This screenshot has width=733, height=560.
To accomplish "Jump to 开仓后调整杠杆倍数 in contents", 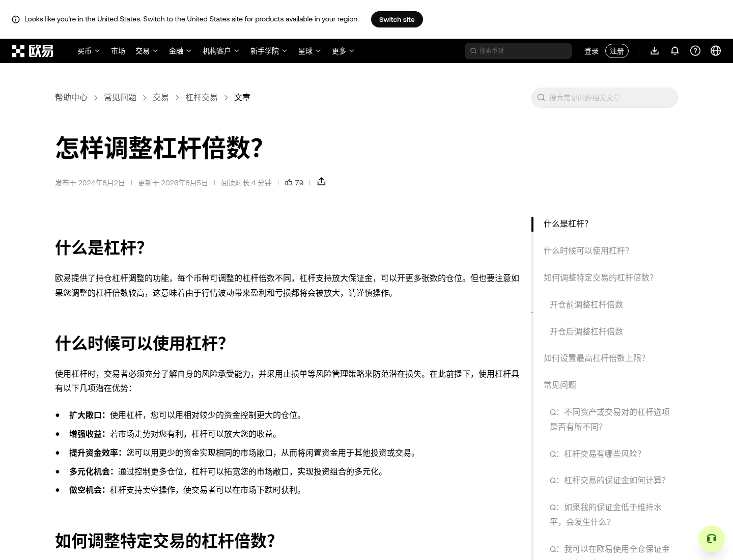I will click(586, 331).
